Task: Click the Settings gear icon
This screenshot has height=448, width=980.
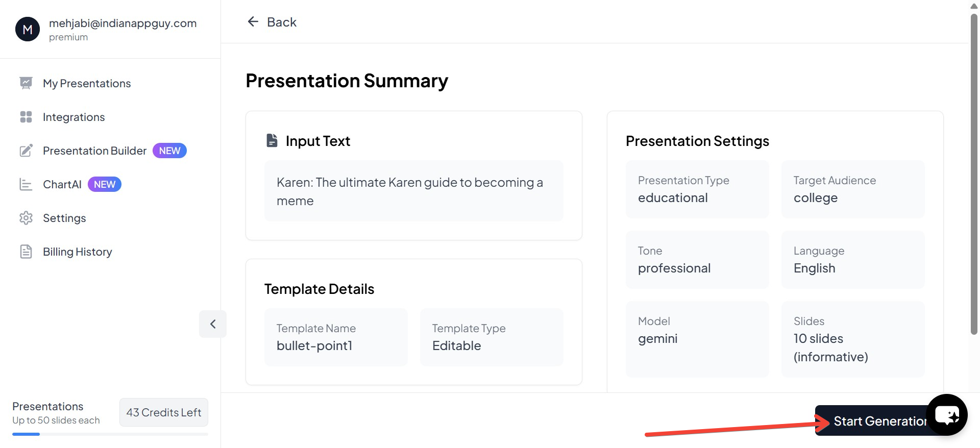Action: [26, 218]
